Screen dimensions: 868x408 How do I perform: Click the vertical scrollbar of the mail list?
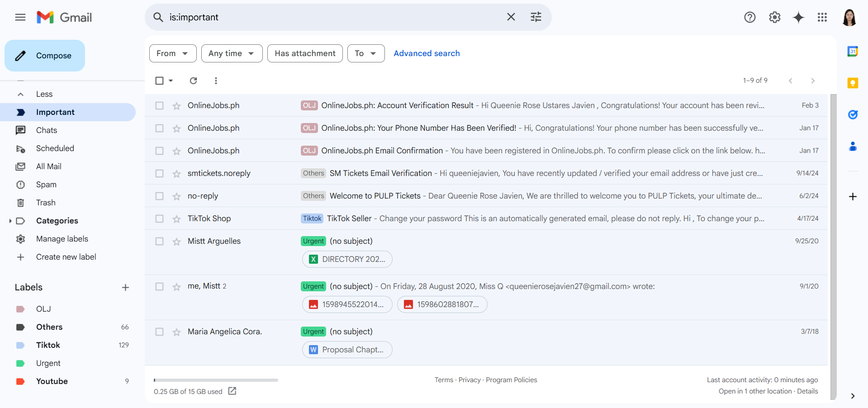[x=833, y=247]
